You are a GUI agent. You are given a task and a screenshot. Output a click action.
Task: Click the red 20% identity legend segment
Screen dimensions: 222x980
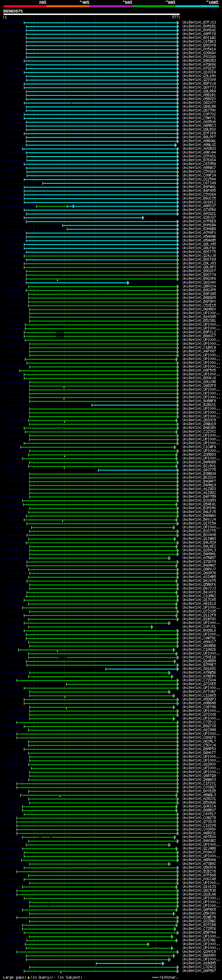[25, 6]
